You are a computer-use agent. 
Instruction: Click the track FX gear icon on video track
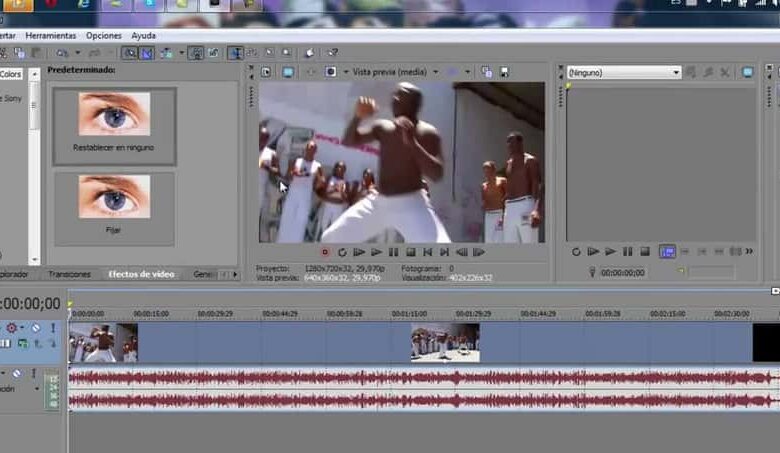pos(11,328)
